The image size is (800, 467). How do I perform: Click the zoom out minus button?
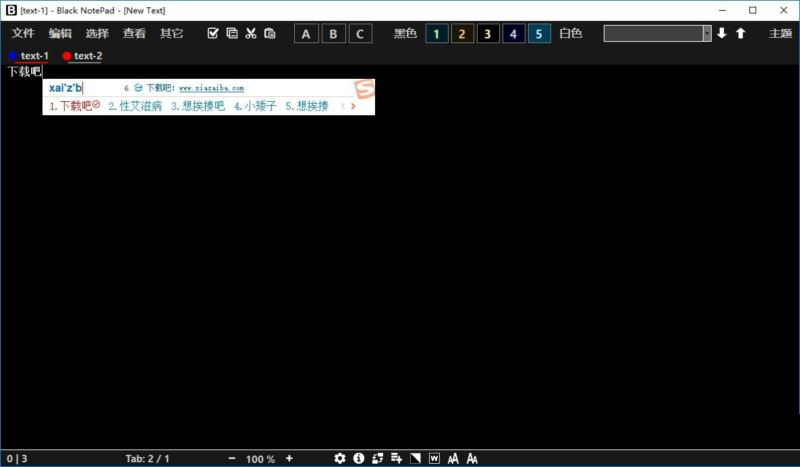232,458
